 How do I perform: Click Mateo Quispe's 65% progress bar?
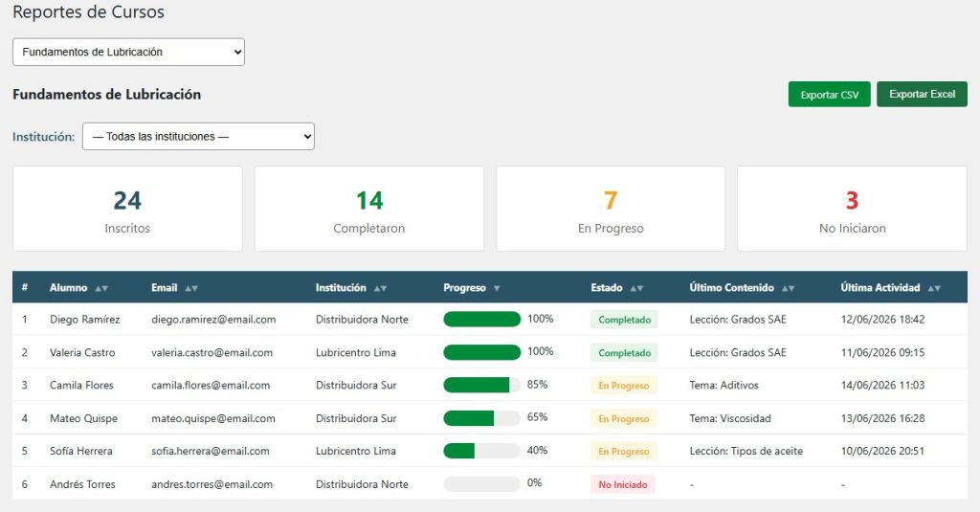[x=482, y=418]
